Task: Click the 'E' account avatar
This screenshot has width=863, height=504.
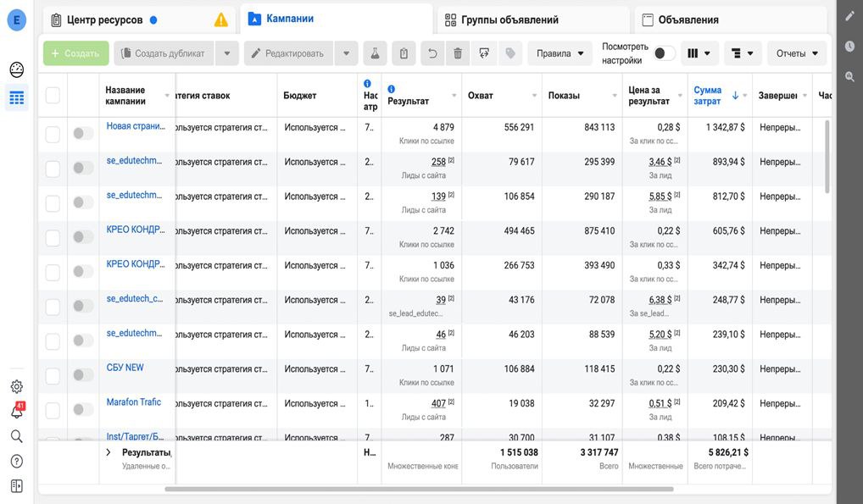Action: pyautogui.click(x=16, y=20)
